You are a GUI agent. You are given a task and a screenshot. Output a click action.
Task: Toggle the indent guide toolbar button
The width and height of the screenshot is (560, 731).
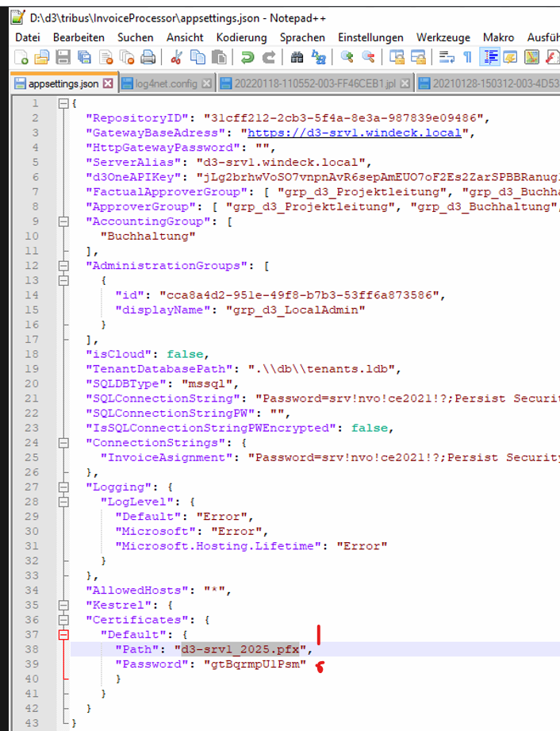[490, 57]
